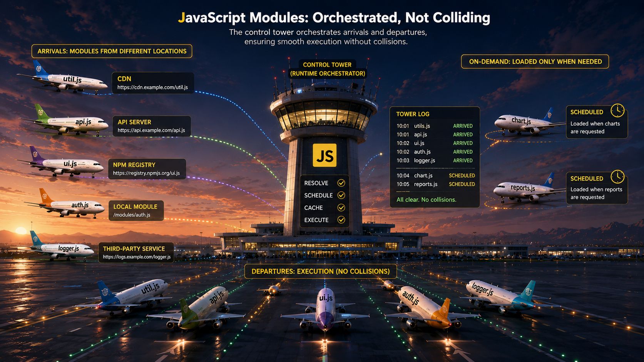The image size is (644, 362).
Task: Click the 10:03 timestamp in the tower log
Action: point(403,161)
